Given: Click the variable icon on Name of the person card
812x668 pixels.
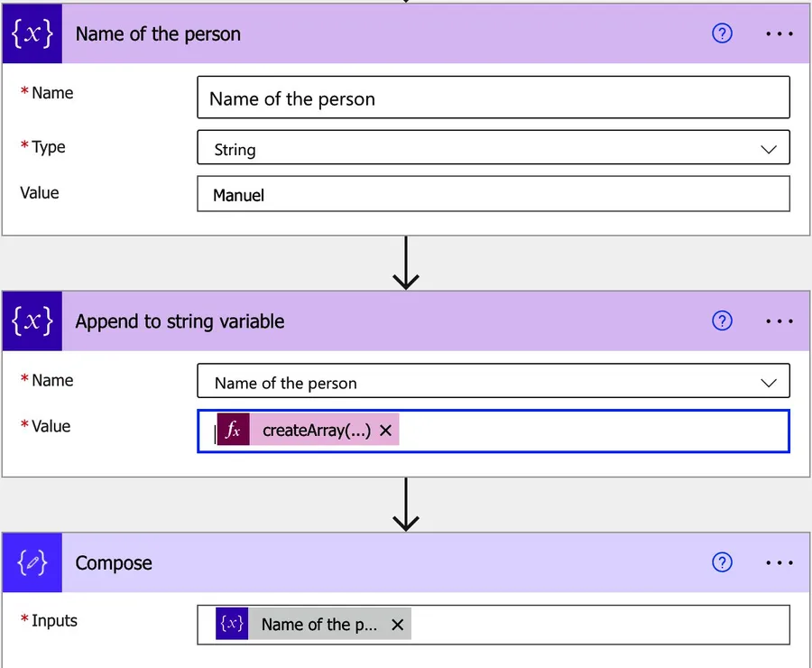Looking at the screenshot, I should [32, 34].
